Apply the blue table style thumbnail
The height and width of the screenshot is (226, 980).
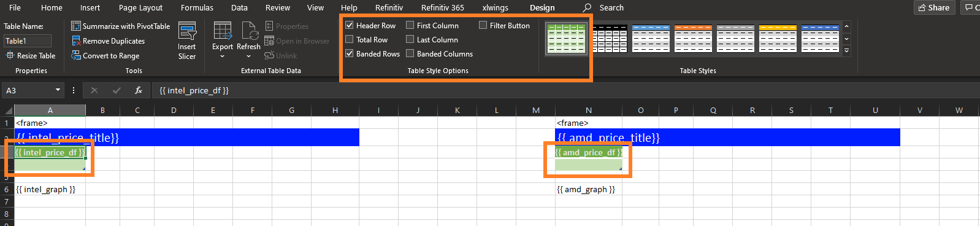[x=651, y=39]
